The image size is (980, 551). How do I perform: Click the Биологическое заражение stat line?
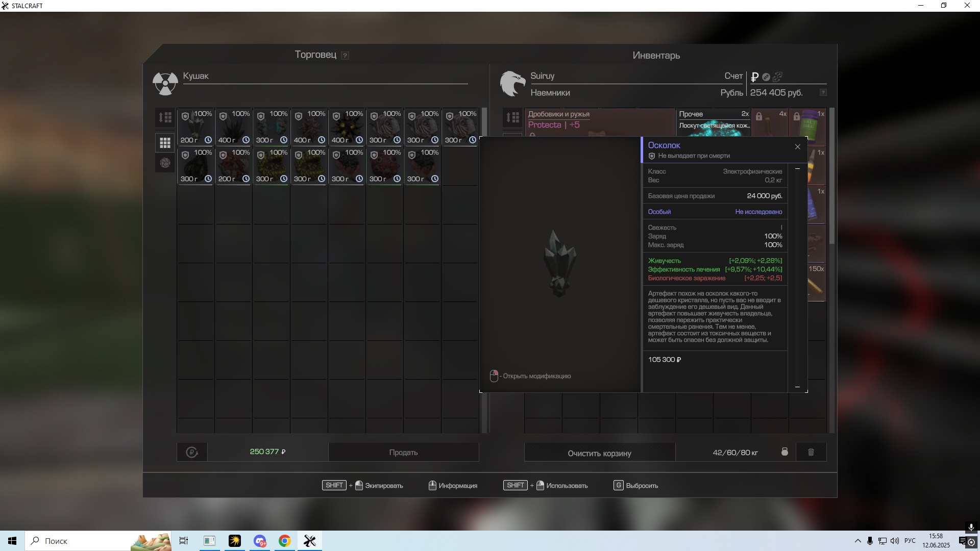click(x=715, y=278)
